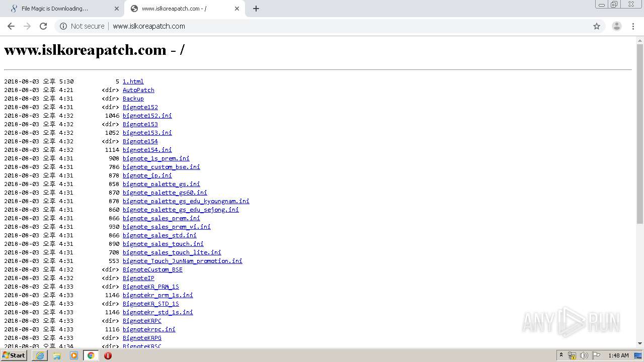Open the red stop-sign taskbar icon
644x362 pixels.
point(108,355)
